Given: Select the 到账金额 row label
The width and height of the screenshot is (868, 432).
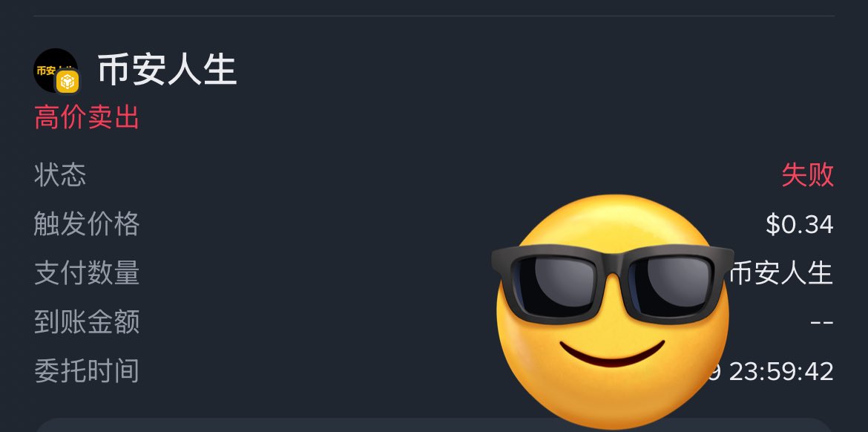Looking at the screenshot, I should (86, 322).
